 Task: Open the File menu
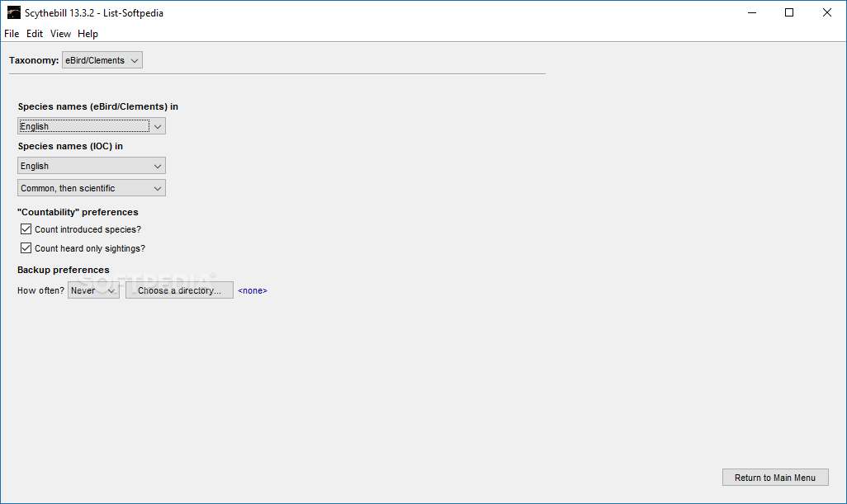pyautogui.click(x=12, y=34)
